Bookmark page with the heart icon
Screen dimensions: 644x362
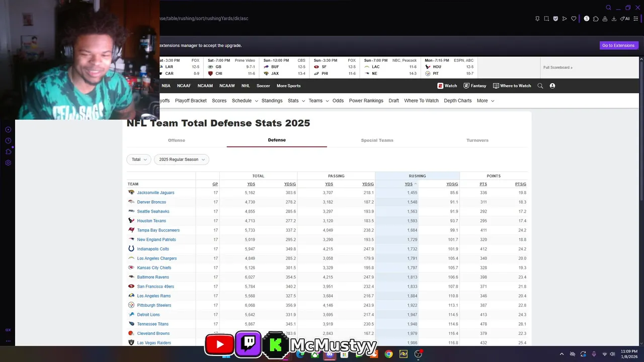click(574, 19)
